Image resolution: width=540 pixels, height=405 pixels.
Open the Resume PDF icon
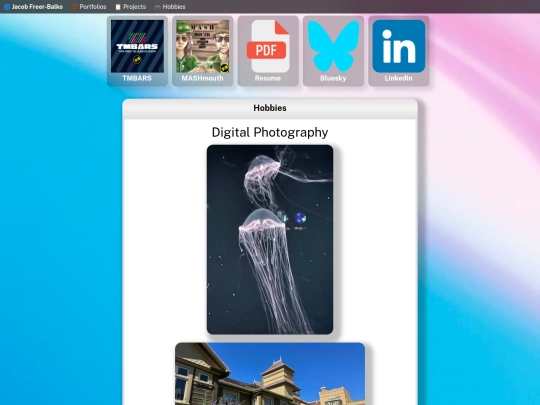click(268, 46)
